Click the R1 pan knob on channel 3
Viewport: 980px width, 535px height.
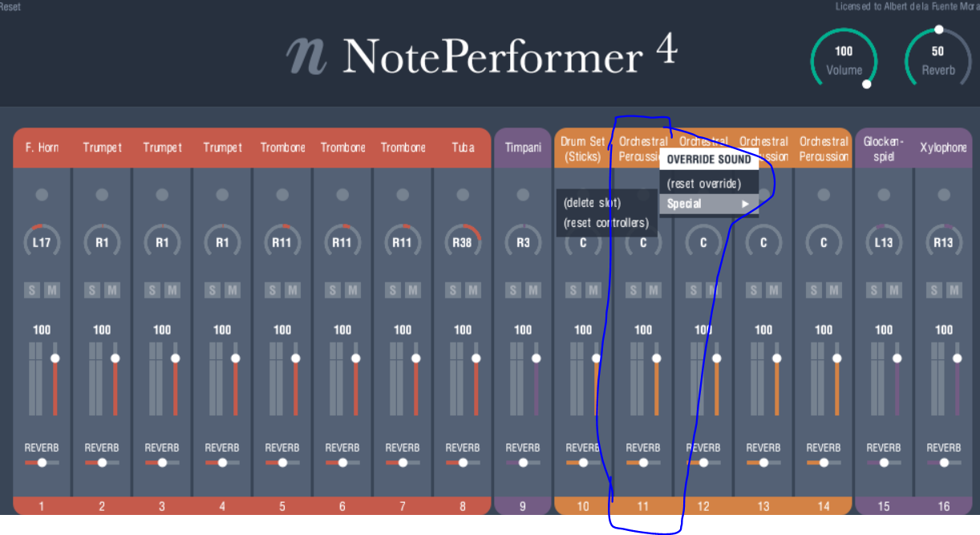pos(162,241)
